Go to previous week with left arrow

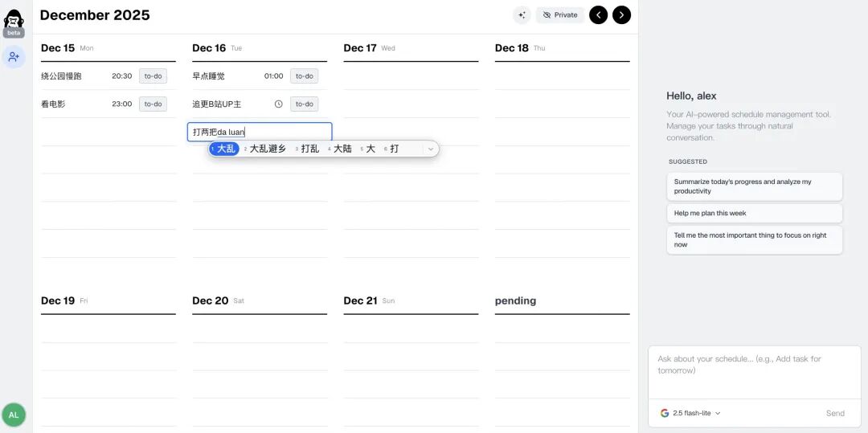tap(598, 14)
